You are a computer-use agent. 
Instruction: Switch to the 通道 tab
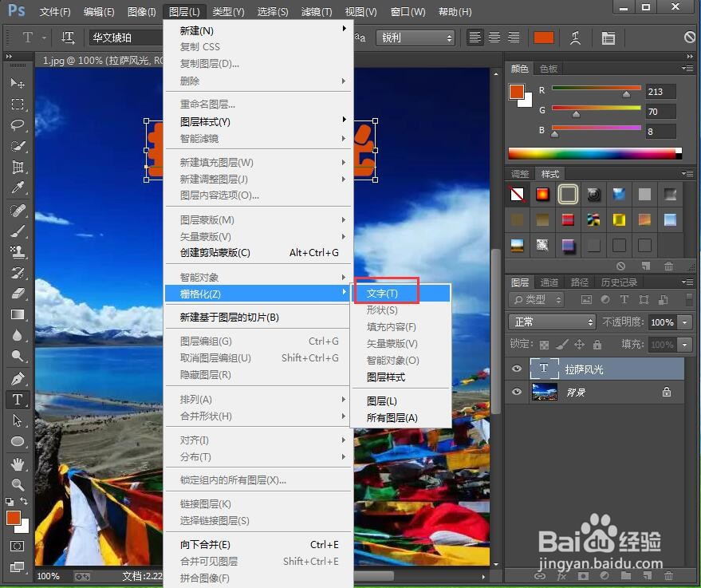click(x=549, y=281)
